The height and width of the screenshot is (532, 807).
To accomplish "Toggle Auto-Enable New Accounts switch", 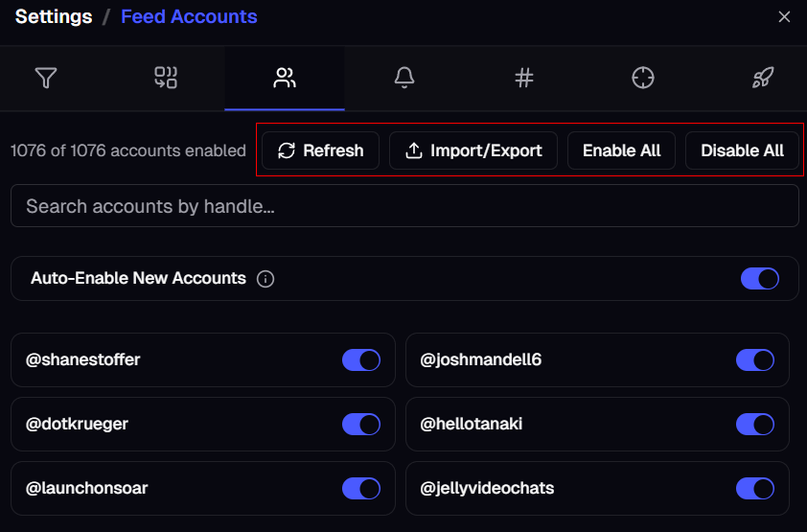I will (759, 279).
